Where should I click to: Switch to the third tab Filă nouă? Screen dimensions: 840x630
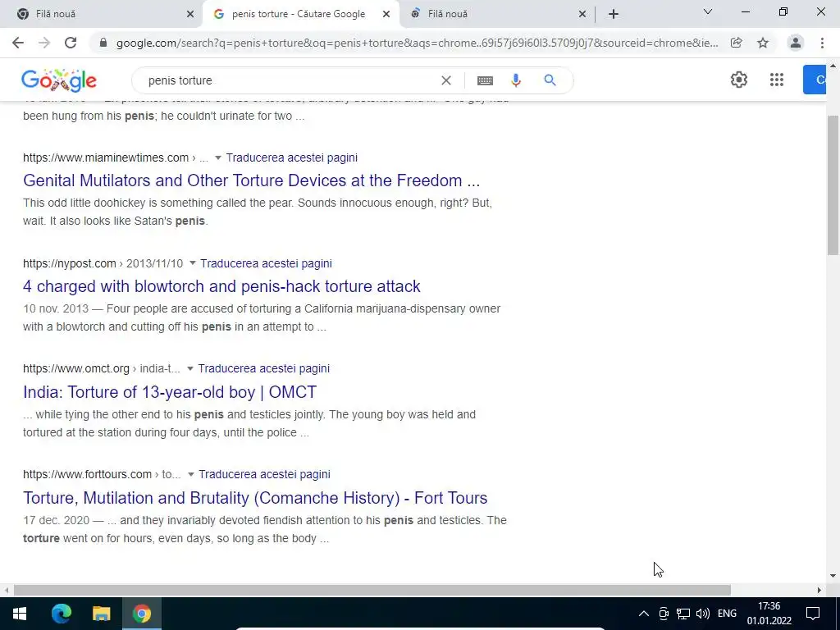pos(497,14)
